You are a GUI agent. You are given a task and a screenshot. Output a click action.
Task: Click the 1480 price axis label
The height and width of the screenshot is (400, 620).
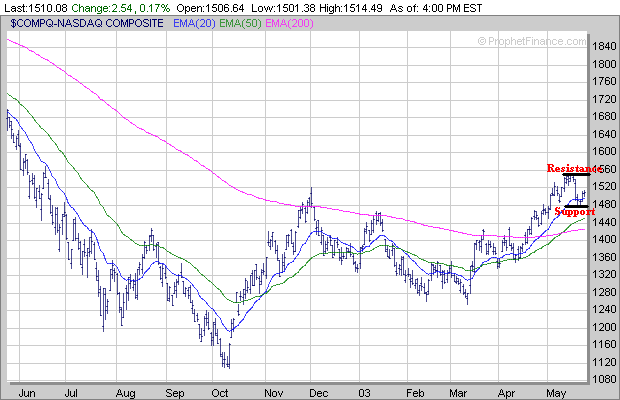(x=604, y=204)
